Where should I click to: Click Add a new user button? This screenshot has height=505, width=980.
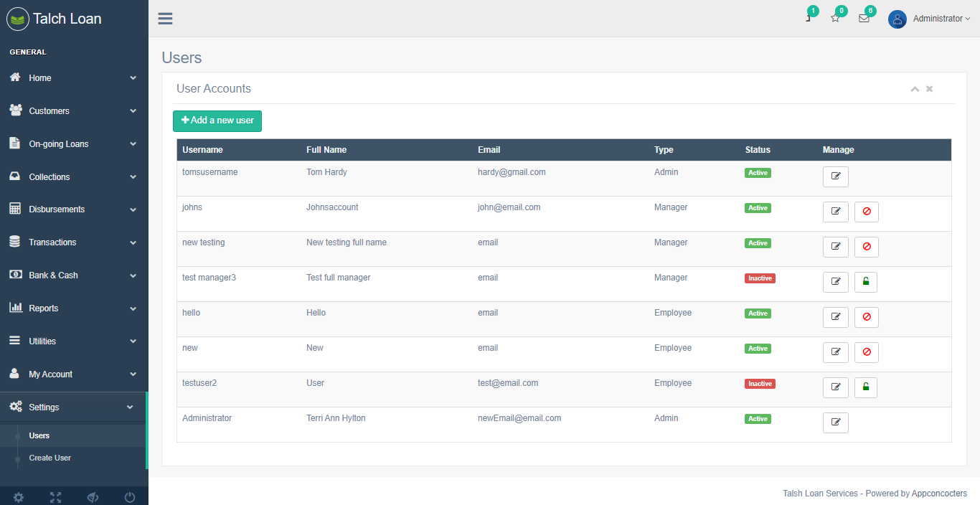(217, 121)
